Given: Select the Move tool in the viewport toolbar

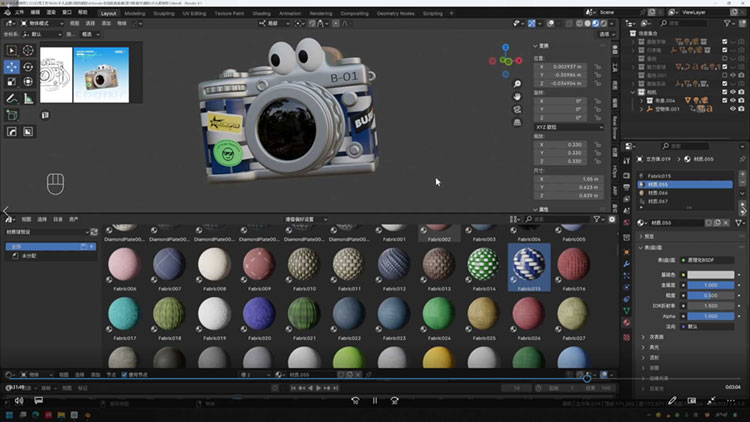Looking at the screenshot, I should pos(11,66).
